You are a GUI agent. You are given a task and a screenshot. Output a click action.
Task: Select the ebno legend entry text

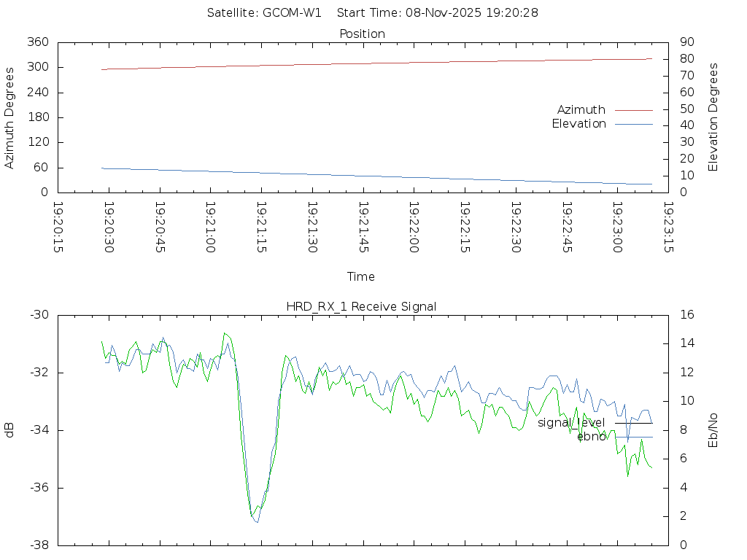(x=591, y=437)
